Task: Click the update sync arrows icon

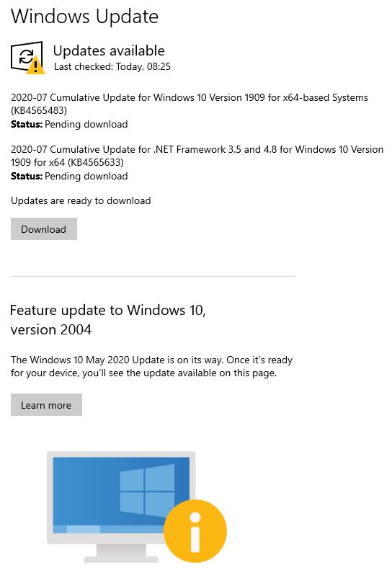Action: click(x=26, y=56)
